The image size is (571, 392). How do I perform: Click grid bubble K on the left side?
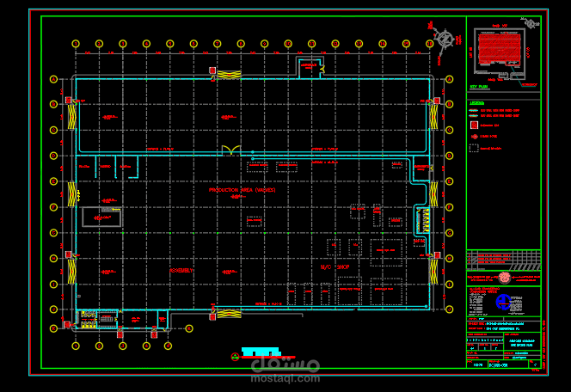click(x=53, y=328)
